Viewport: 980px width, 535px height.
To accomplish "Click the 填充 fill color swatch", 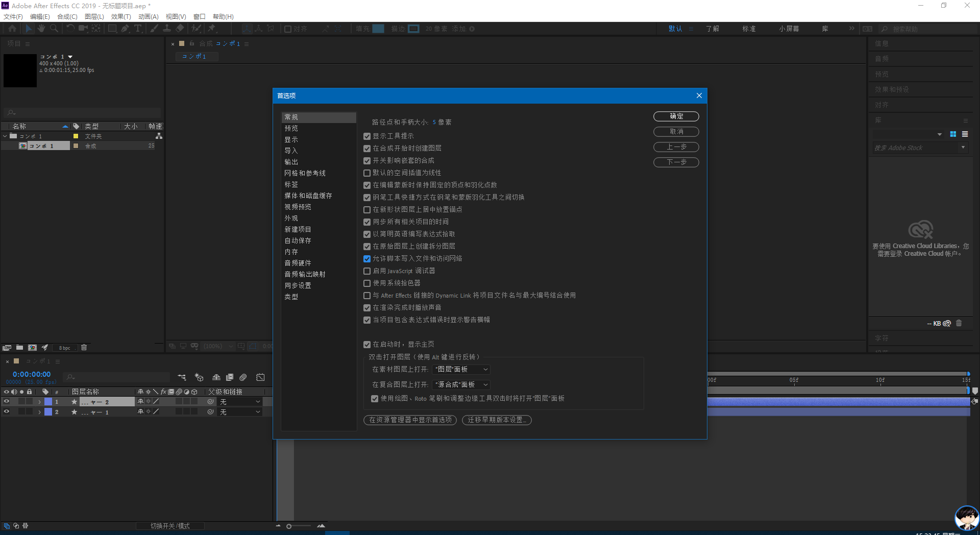I will click(378, 29).
